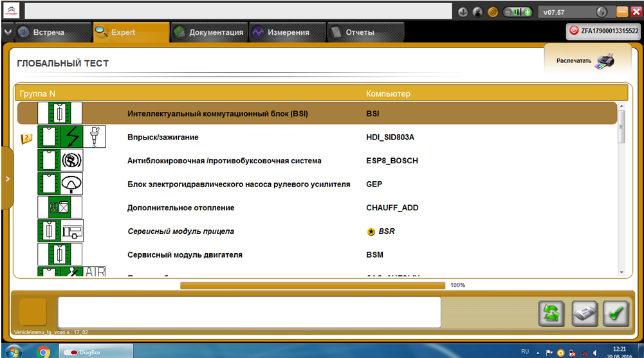
Task: Click the orange @ contact icon
Action: (493, 12)
